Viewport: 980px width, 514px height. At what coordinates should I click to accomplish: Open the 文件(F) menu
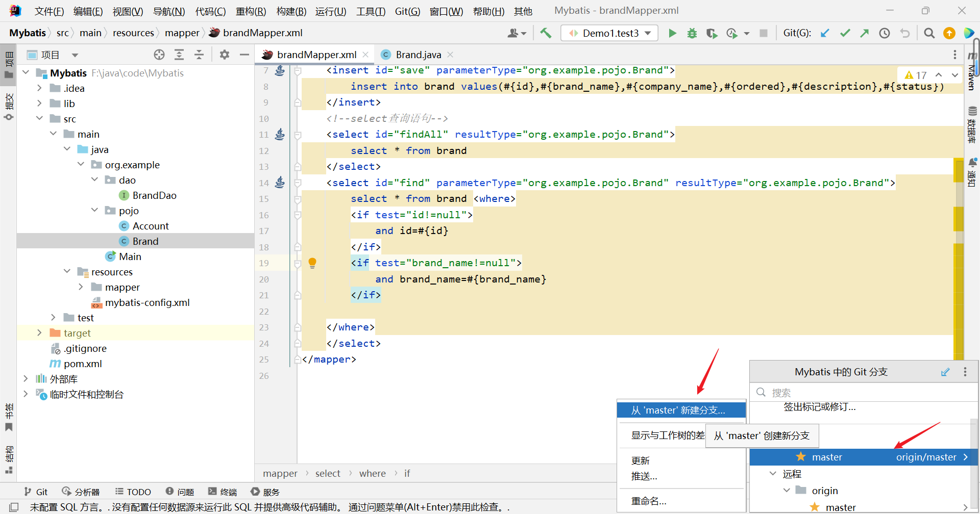(x=49, y=11)
